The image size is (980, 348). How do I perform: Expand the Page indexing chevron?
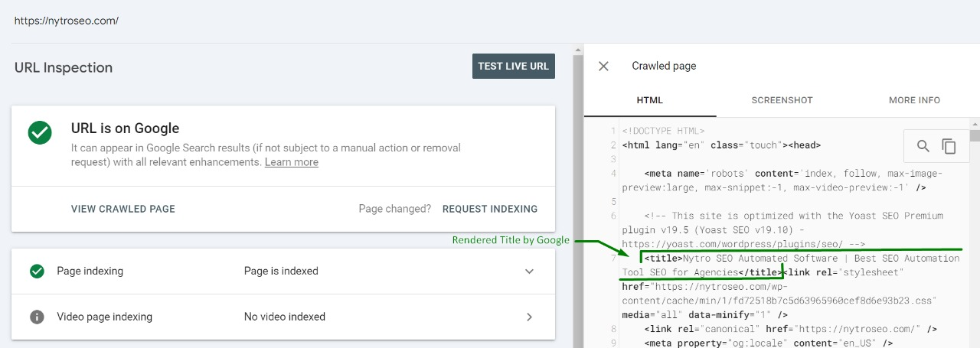click(528, 271)
